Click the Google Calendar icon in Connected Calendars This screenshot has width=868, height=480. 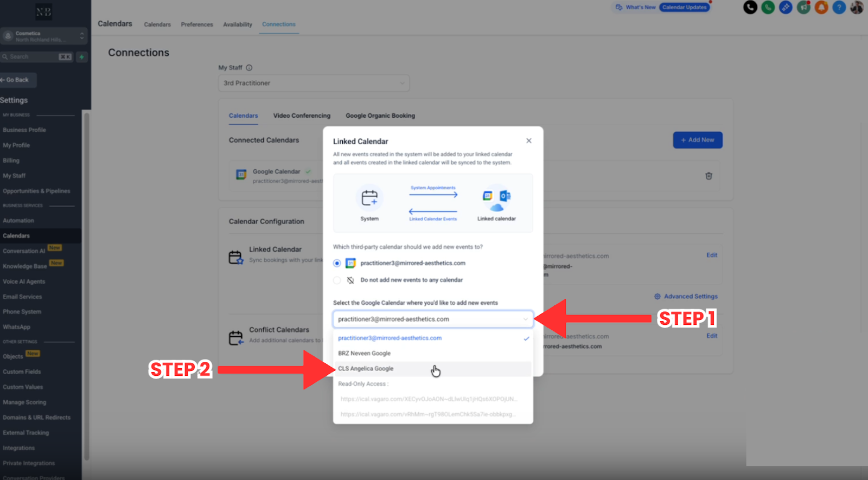click(x=241, y=175)
